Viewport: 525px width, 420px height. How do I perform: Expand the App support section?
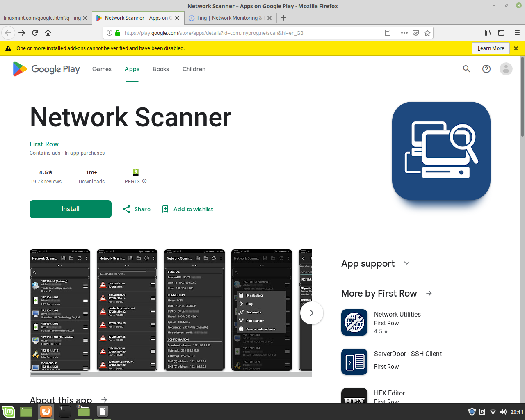[x=407, y=263]
